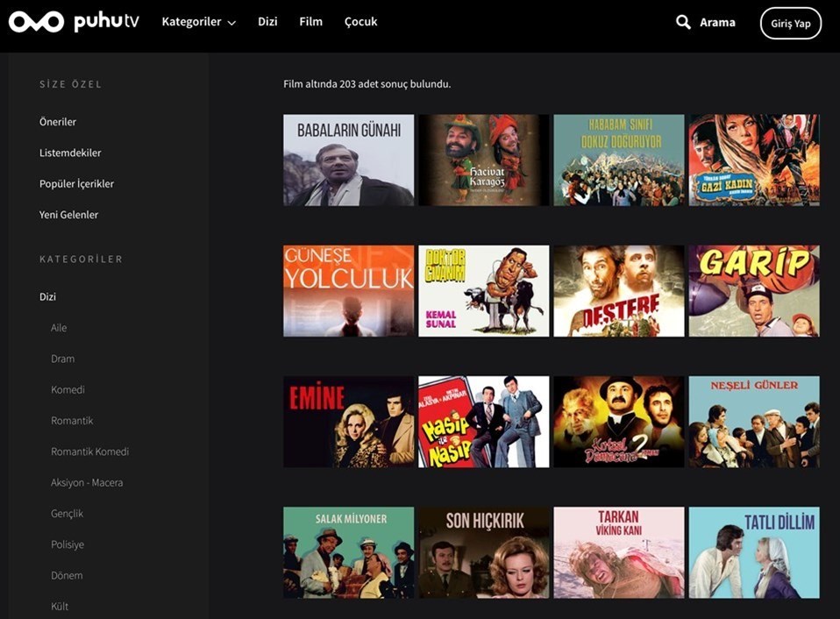This screenshot has width=840, height=619.
Task: Select the Romantik Komedi category
Action: (x=89, y=452)
